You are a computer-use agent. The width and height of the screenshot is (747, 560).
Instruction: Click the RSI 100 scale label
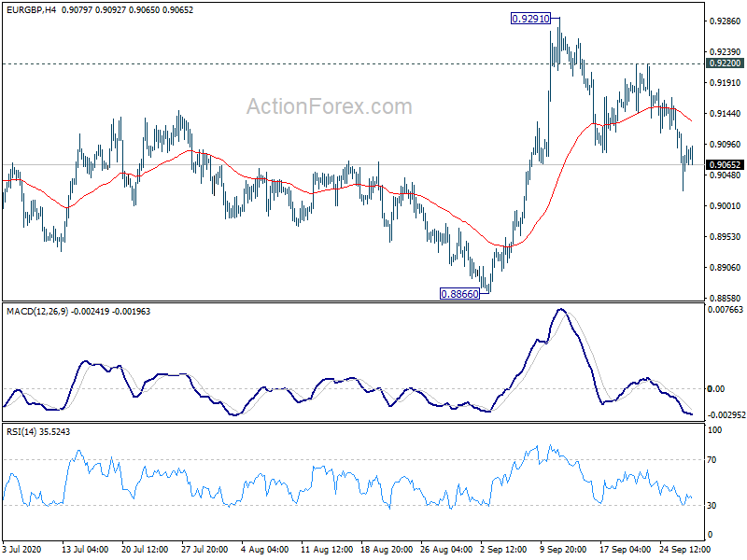point(714,430)
